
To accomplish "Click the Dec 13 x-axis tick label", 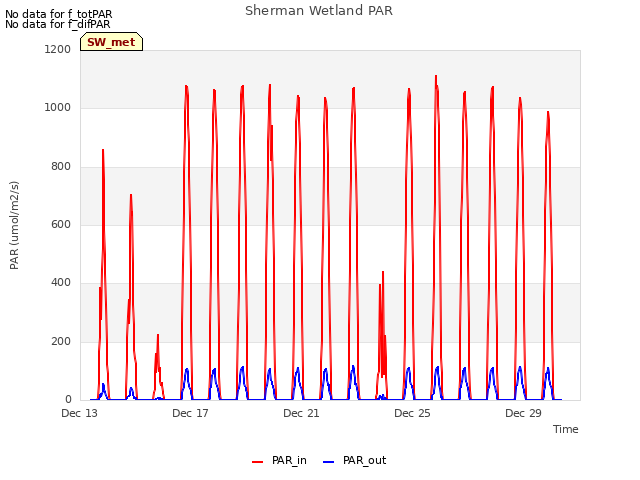I will (x=80, y=413).
